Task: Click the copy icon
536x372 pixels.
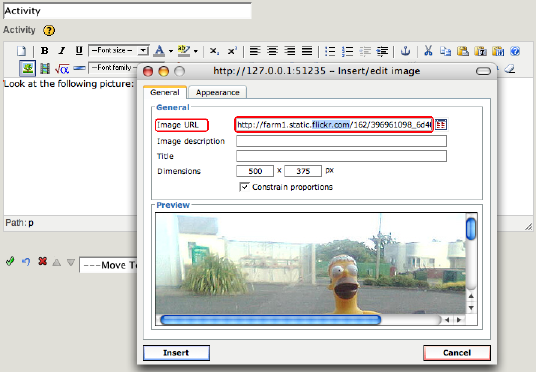Action: [x=445, y=51]
